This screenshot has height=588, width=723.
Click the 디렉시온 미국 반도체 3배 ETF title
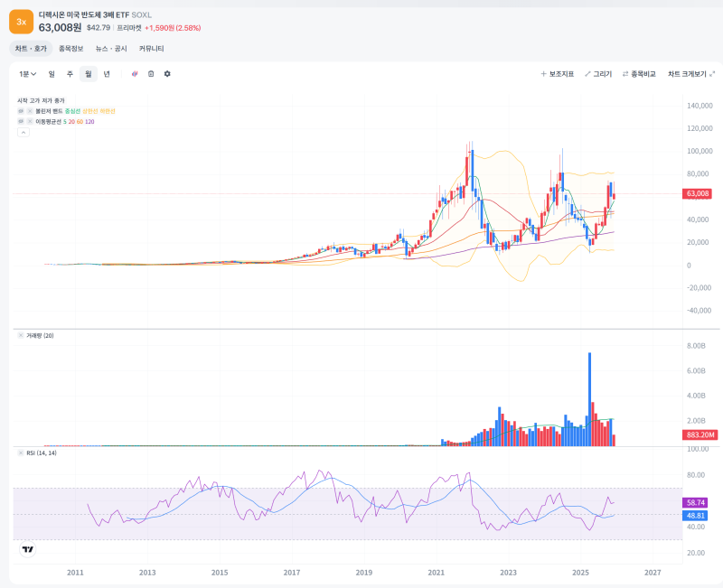pos(84,14)
